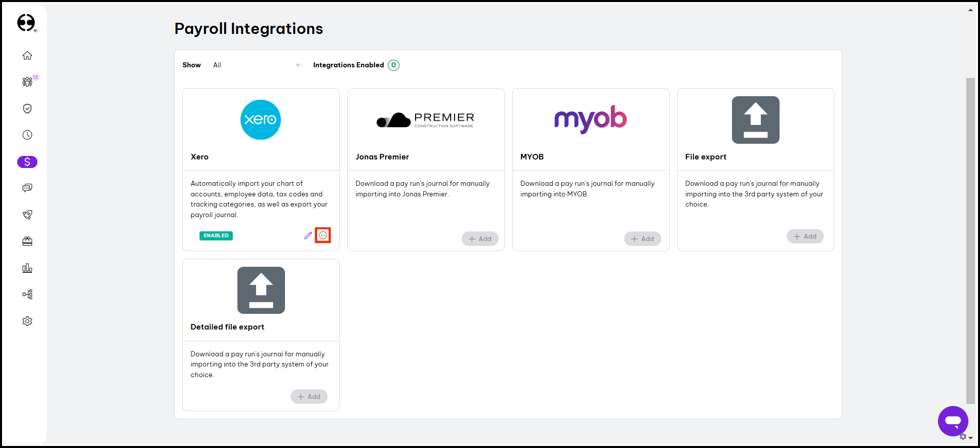Add the File export integration
The width and height of the screenshot is (980, 448).
click(804, 236)
